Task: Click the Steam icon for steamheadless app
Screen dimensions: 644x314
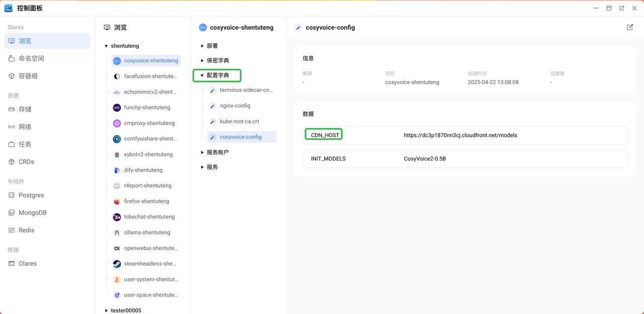Action: click(117, 264)
